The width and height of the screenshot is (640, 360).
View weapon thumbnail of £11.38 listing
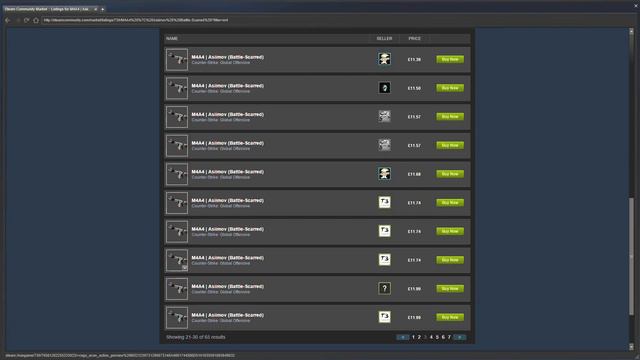pyautogui.click(x=177, y=60)
